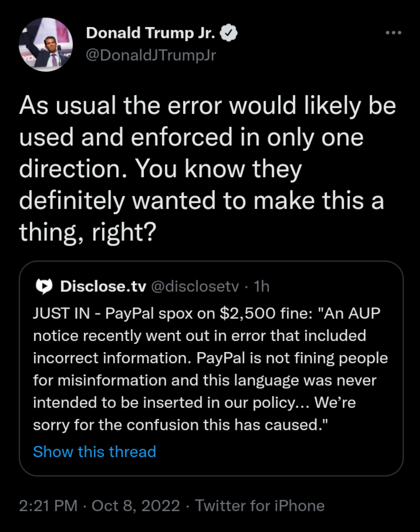
Task: Click the verified checkmark badge
Action: pyautogui.click(x=228, y=33)
